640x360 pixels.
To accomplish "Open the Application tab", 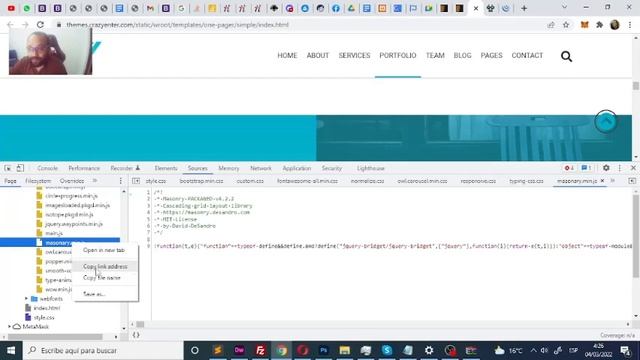I will coord(297,168).
